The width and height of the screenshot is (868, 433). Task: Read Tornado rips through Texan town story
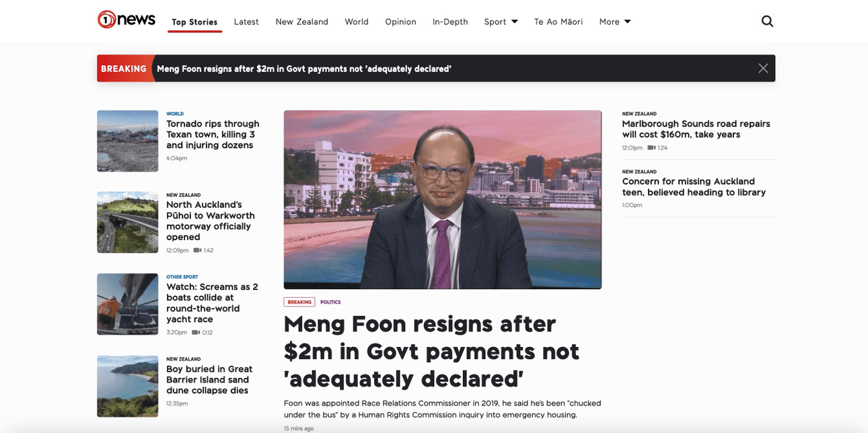(213, 134)
